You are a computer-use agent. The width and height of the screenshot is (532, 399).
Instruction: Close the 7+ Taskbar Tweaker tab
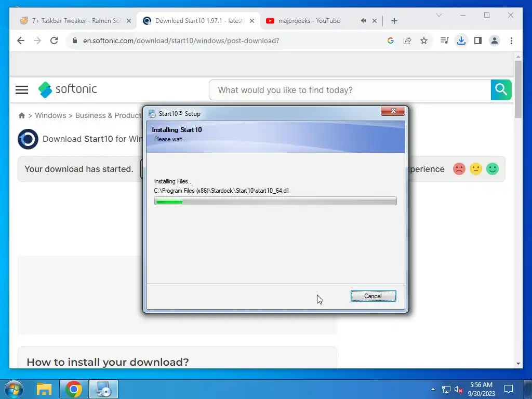129,21
